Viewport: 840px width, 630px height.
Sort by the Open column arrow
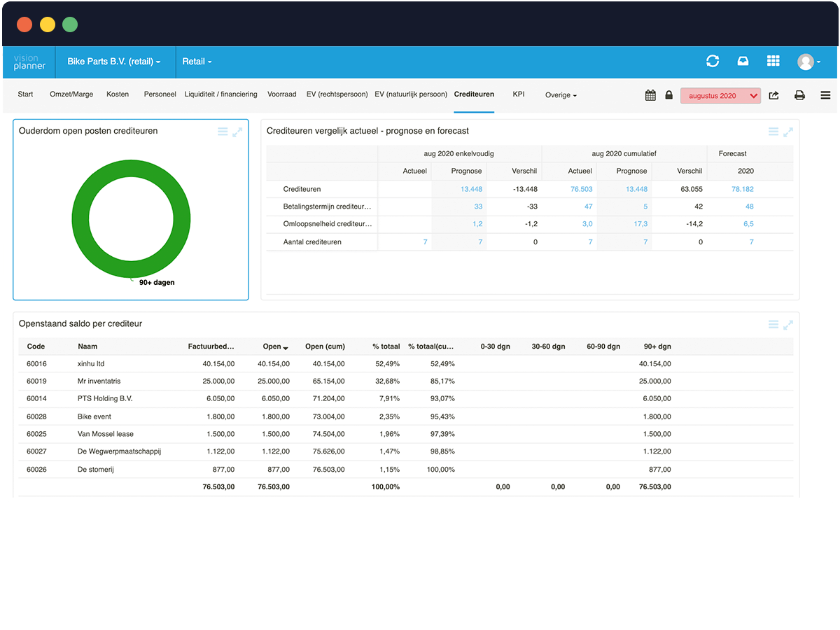point(286,347)
